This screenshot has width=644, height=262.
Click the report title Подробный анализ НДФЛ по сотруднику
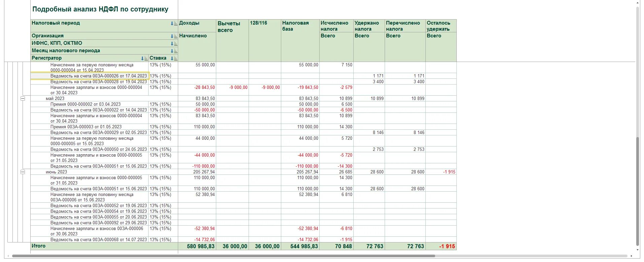pos(100,9)
